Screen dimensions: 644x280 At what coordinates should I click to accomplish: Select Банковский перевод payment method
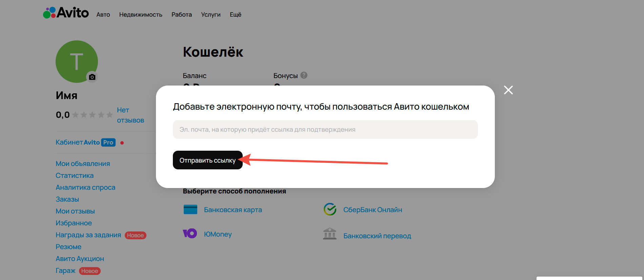[377, 236]
